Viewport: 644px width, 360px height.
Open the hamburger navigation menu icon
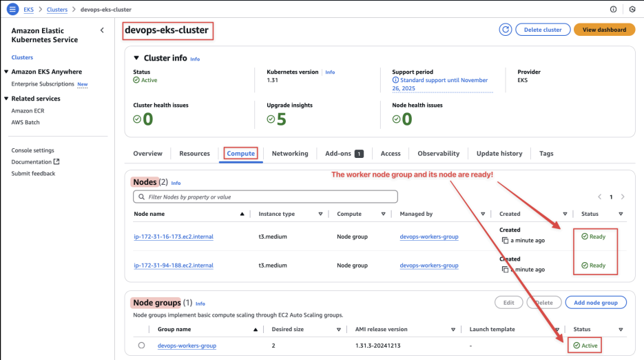(12, 9)
